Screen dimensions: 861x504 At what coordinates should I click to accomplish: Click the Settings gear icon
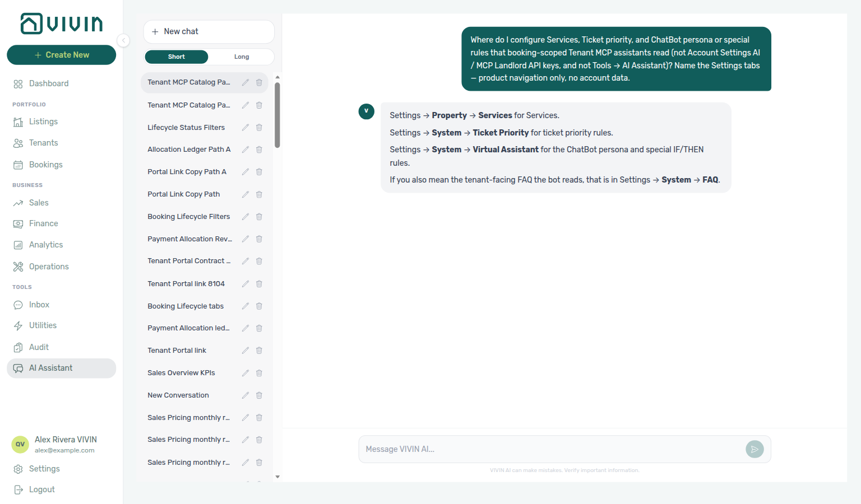(x=18, y=469)
